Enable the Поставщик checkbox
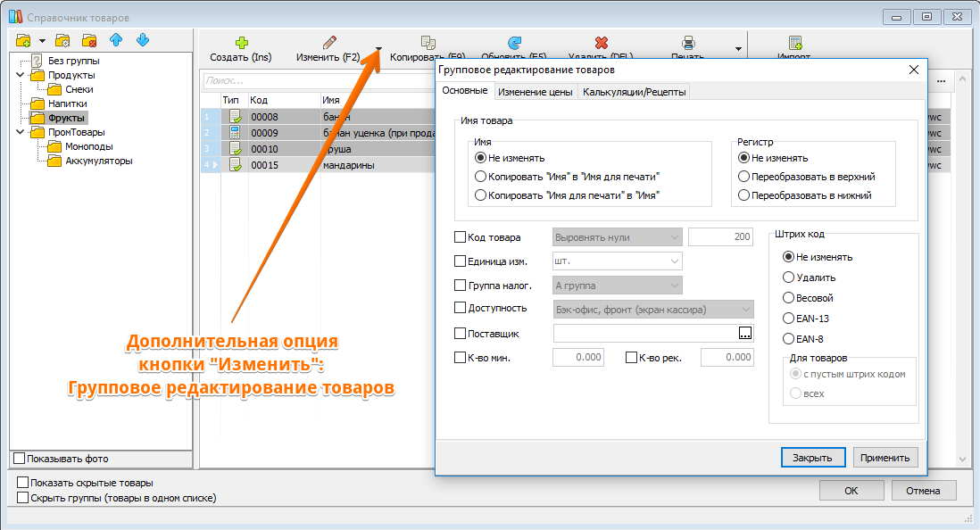The width and height of the screenshot is (980, 530). (460, 334)
